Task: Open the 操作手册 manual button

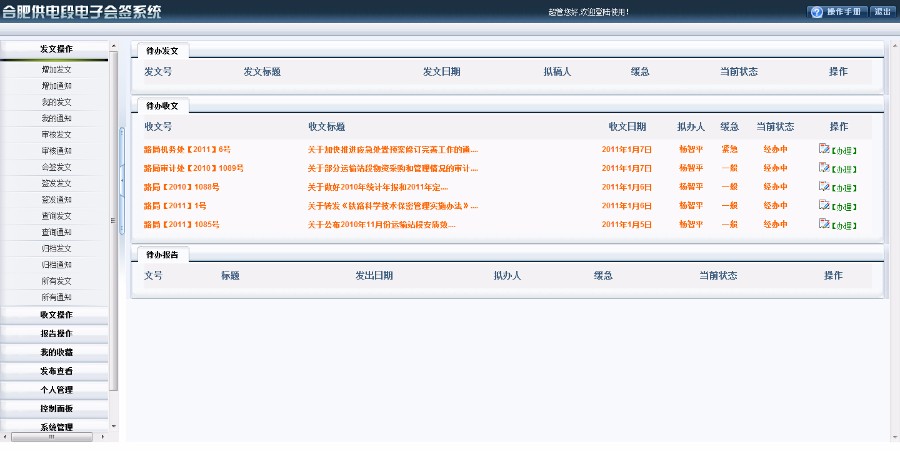Action: pyautogui.click(x=837, y=12)
